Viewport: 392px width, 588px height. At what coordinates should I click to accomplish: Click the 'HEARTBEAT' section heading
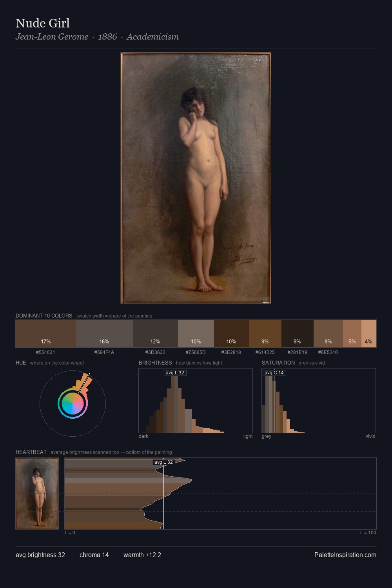point(31,452)
